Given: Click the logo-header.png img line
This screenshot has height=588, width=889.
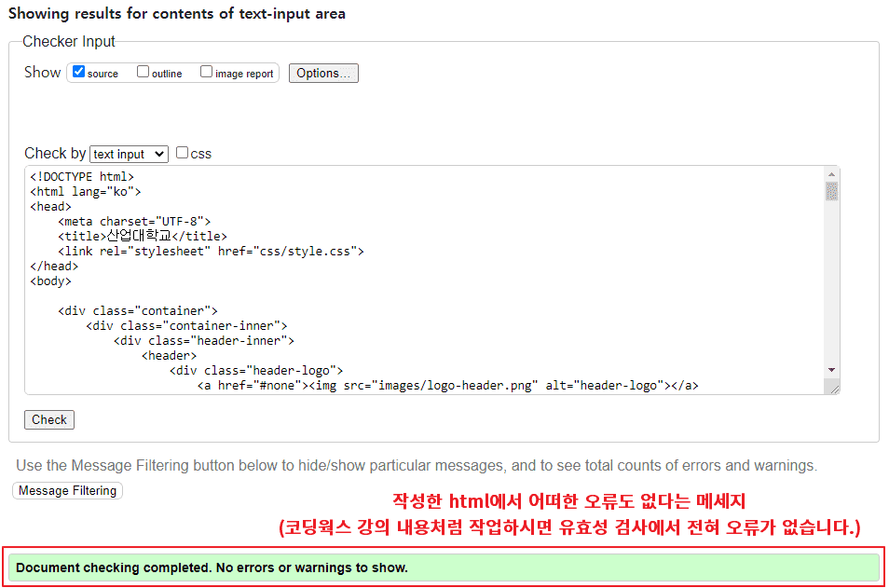Looking at the screenshot, I should click(448, 386).
